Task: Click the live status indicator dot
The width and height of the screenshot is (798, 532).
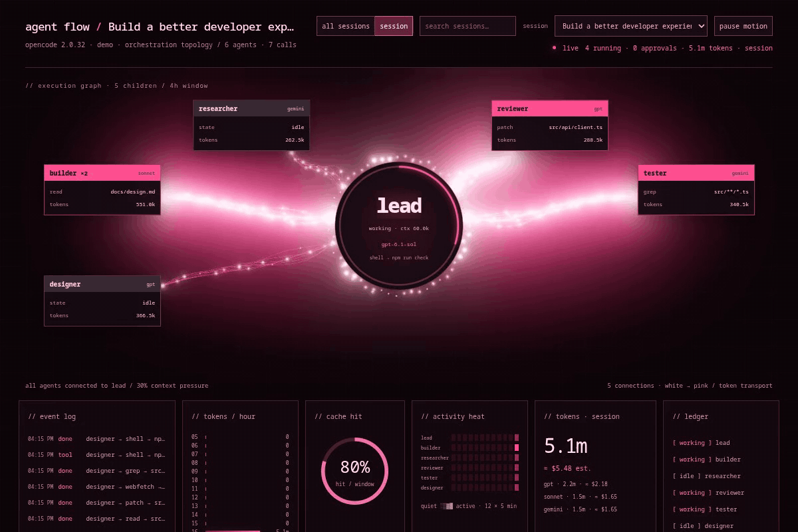Action: click(x=554, y=48)
